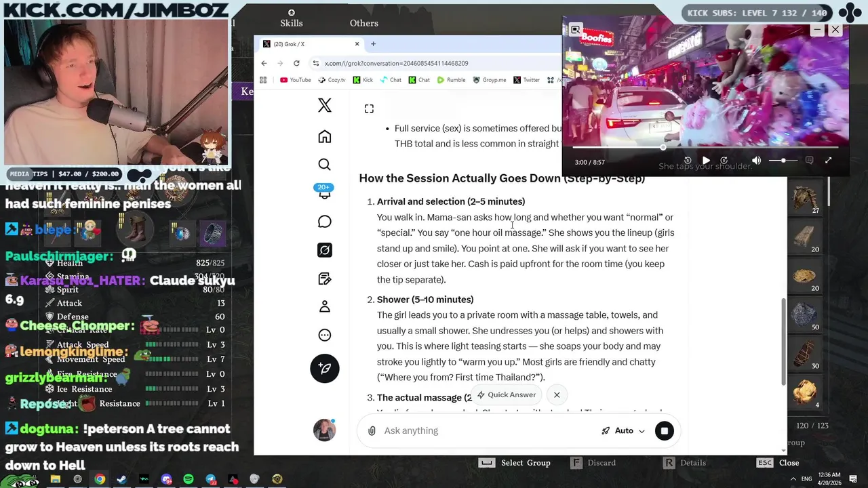Adjust the video volume slider
This screenshot has width=868, height=488.
tap(783, 161)
